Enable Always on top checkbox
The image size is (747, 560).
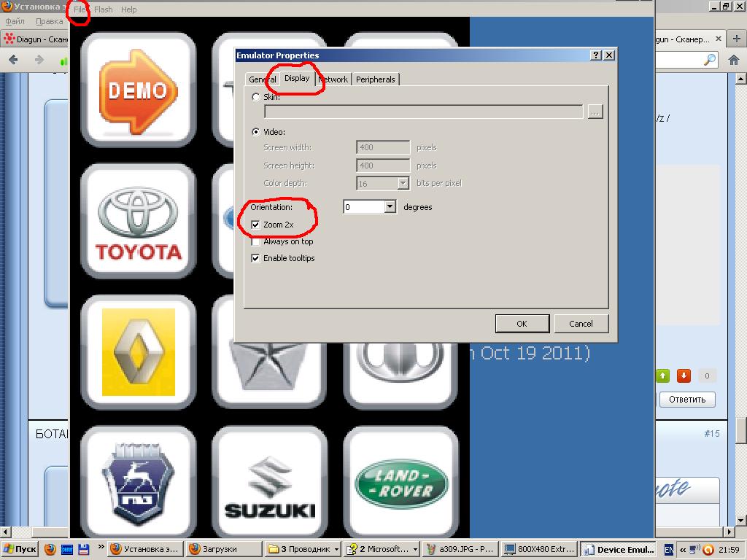coord(255,241)
